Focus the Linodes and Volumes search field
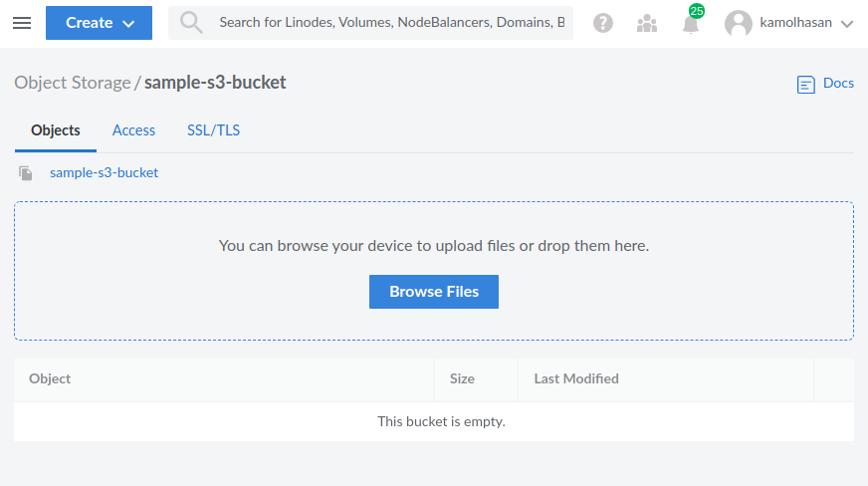Screen dimensions: 868x486 (391, 22)
